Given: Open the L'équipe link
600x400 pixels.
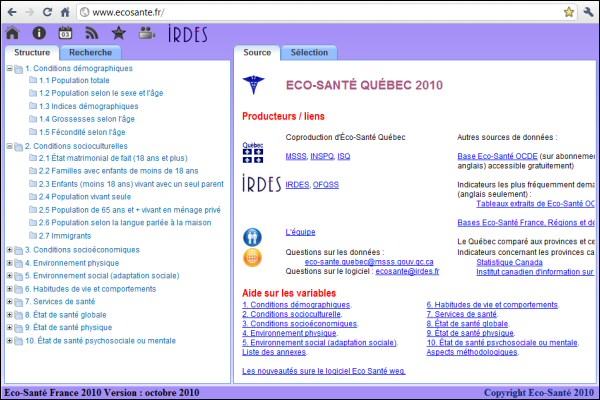Looking at the screenshot, I should [300, 232].
